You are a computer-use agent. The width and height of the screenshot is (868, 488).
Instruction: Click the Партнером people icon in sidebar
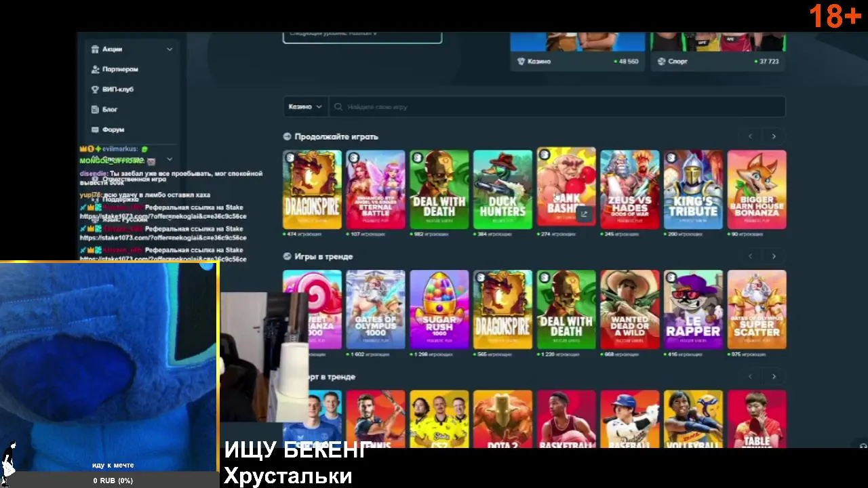(x=96, y=69)
